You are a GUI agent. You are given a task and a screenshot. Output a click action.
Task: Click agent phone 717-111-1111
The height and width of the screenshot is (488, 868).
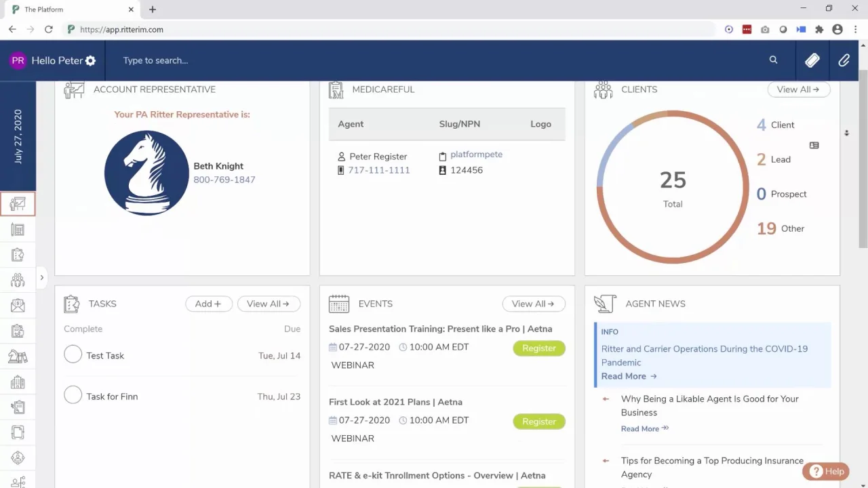click(379, 170)
